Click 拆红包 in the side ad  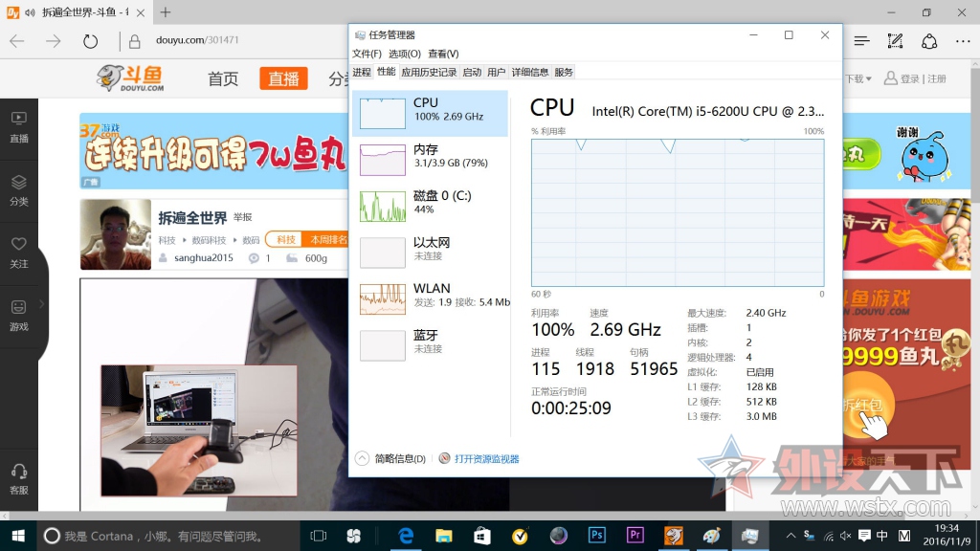(x=865, y=406)
